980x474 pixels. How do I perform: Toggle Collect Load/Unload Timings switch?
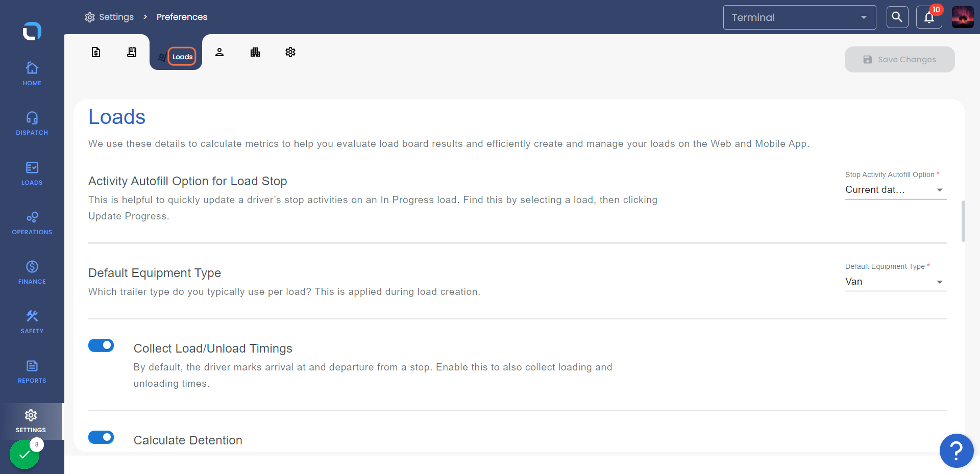pos(101,345)
